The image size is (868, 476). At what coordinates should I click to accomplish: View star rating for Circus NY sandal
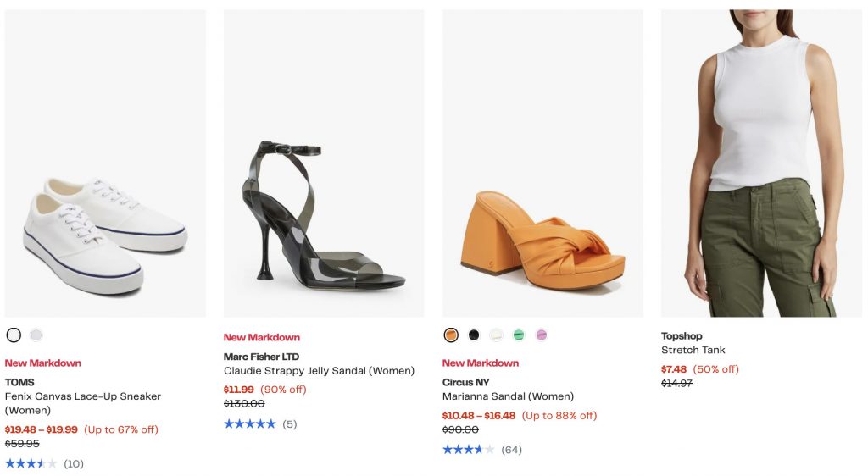[468, 449]
